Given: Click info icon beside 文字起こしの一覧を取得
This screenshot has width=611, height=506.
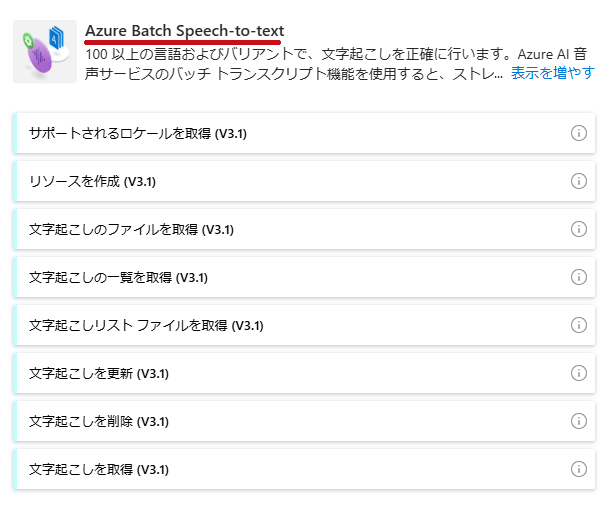Looking at the screenshot, I should tap(579, 277).
